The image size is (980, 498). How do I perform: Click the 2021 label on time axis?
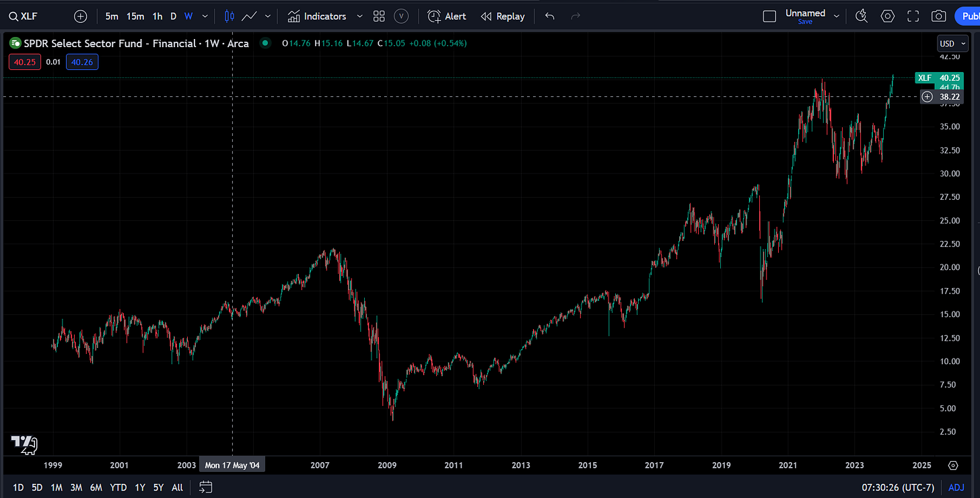pyautogui.click(x=788, y=465)
